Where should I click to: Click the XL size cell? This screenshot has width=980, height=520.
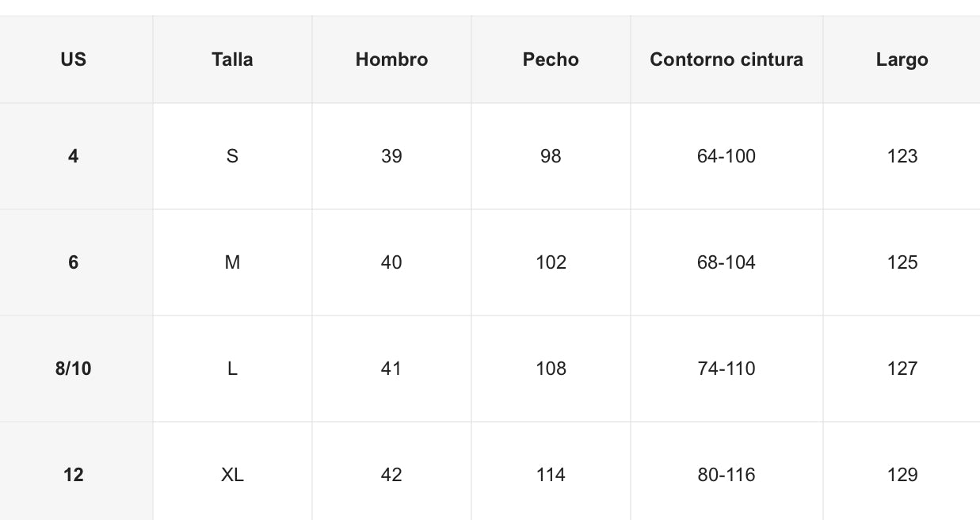[x=232, y=475]
